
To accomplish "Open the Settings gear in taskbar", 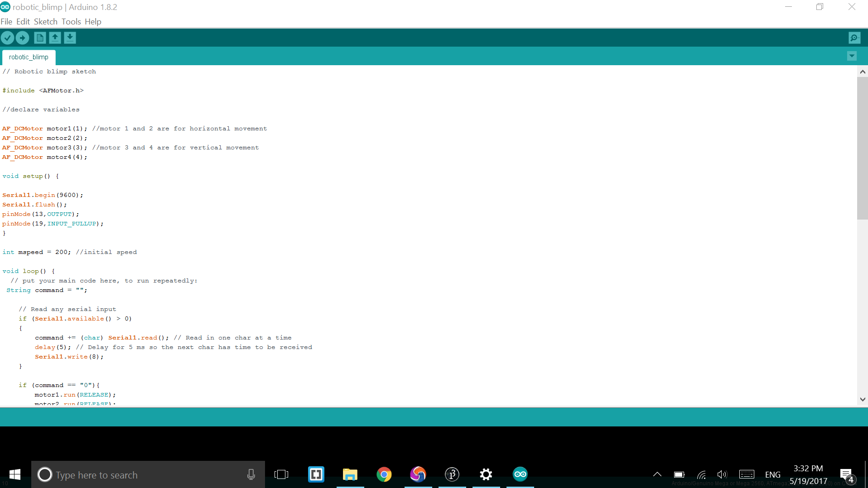I will 486,474.
